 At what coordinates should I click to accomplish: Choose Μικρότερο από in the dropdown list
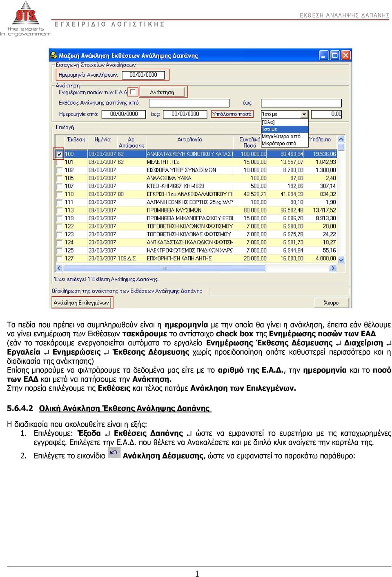[285, 143]
